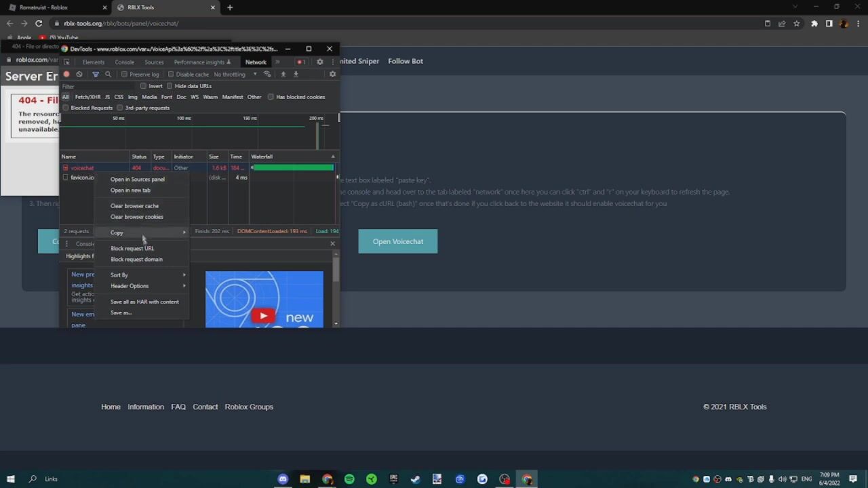Switch to Performance insights tab
The height and width of the screenshot is (488, 868).
pyautogui.click(x=202, y=62)
